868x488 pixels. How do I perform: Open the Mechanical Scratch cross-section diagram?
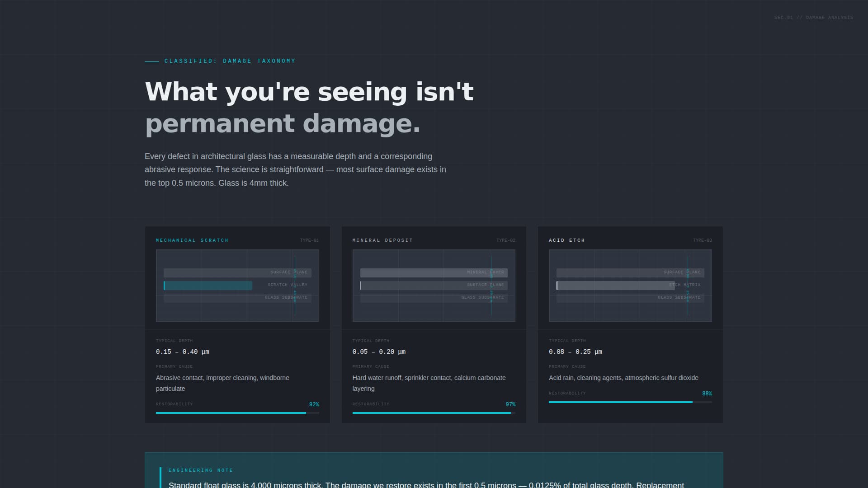point(237,286)
